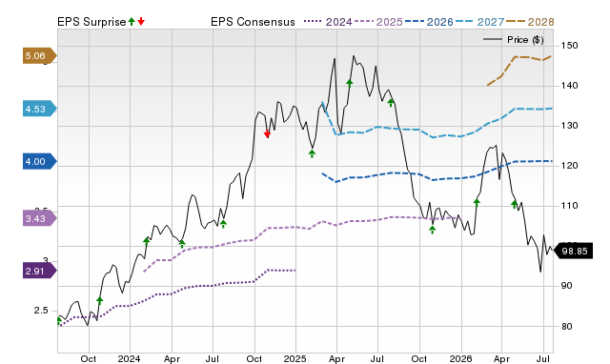Click the 2.91 value tag for 2024
Image resolution: width=610 pixels, height=364 pixels.
pos(40,271)
